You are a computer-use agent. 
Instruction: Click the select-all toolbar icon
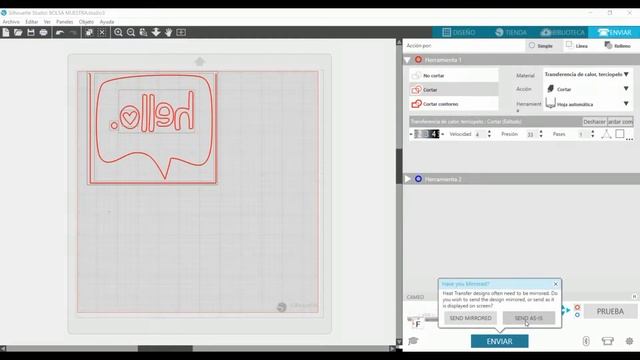[x=89, y=33]
